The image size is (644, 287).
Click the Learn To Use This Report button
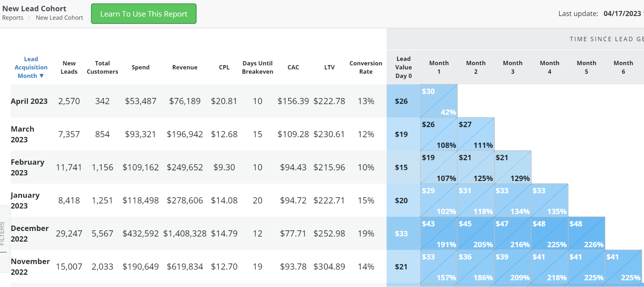(144, 14)
